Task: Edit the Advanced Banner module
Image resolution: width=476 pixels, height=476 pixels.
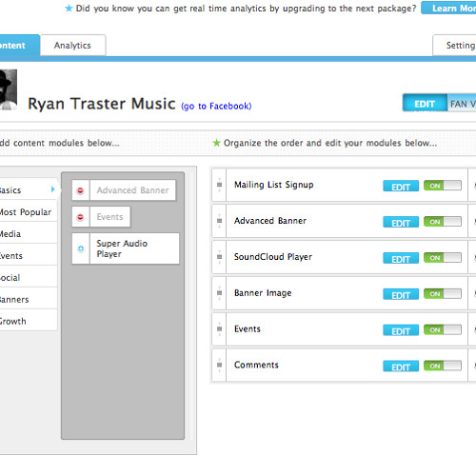Action: point(401,223)
